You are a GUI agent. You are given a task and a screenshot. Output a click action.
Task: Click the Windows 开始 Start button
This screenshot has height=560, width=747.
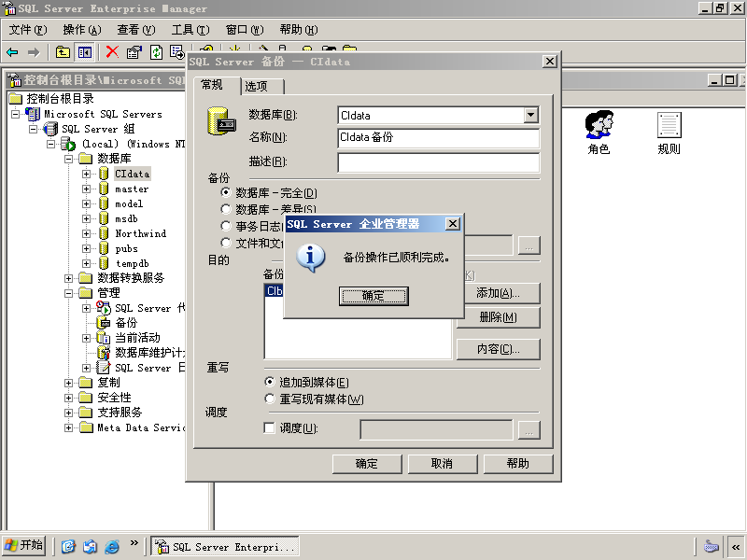click(24, 546)
